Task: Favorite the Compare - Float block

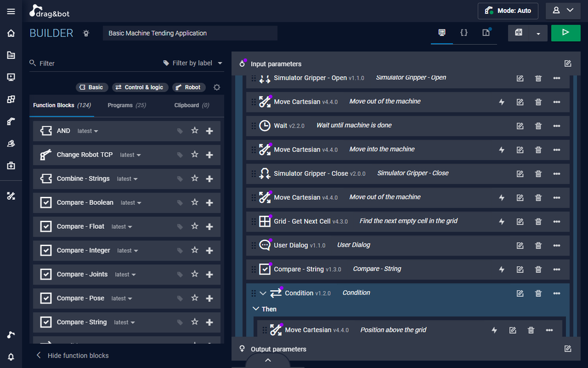Action: coord(195,226)
